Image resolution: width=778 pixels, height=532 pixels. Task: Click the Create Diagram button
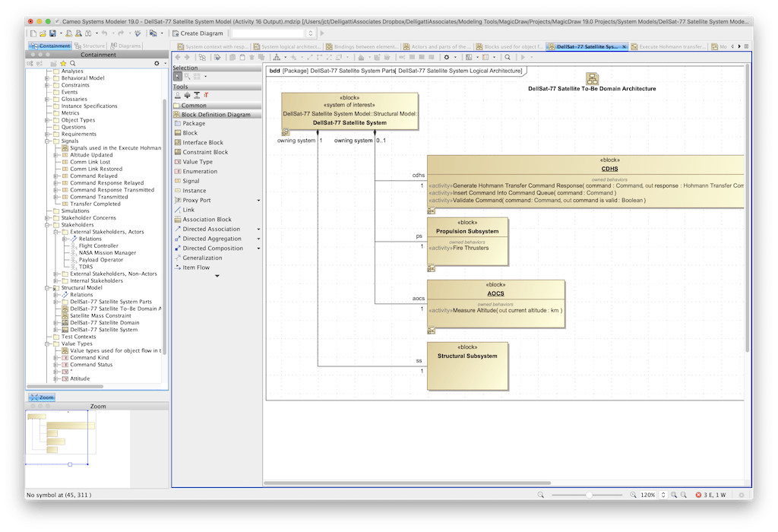[198, 33]
